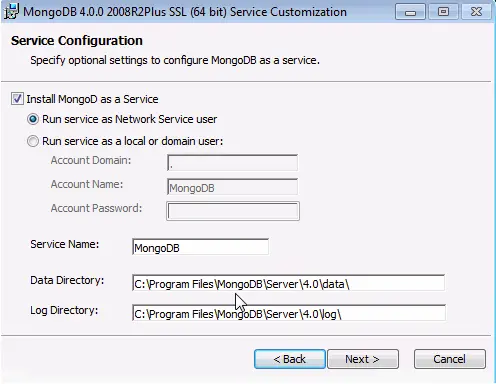This screenshot has height=384, width=496.
Task: Click the MongoDB installer icon in title bar
Action: click(x=12, y=11)
